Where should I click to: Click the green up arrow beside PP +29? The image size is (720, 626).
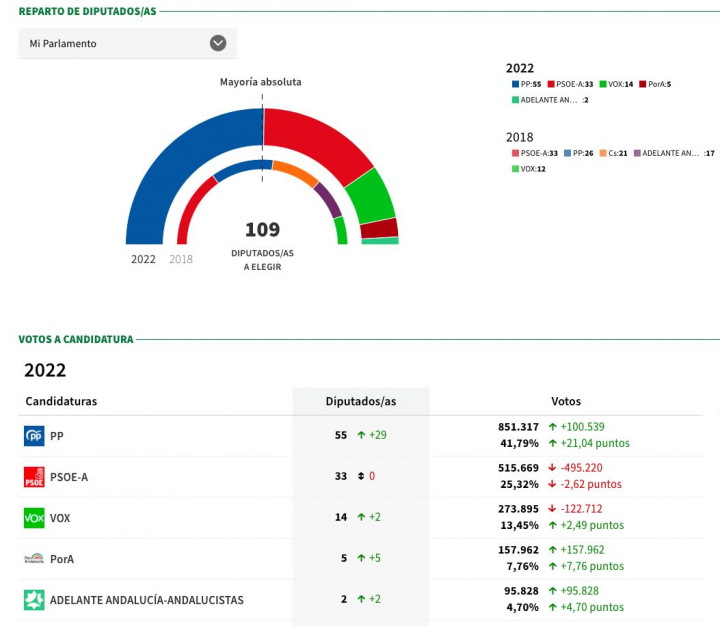(360, 436)
